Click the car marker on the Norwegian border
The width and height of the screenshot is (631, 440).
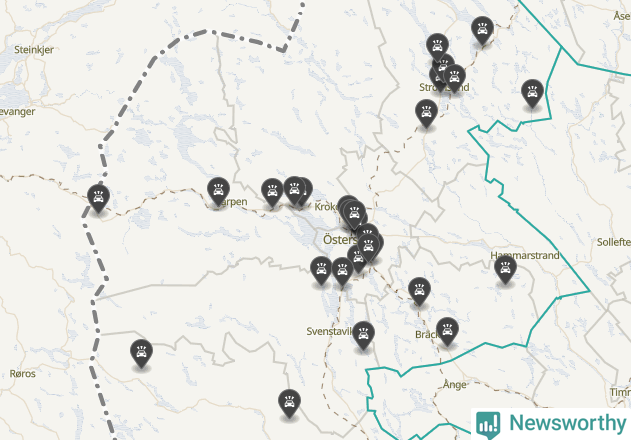pyautogui.click(x=99, y=198)
